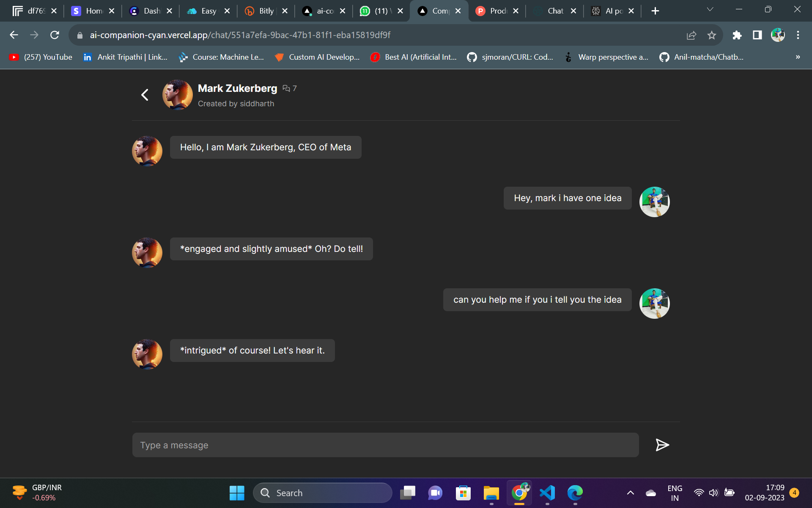Click 'can you help me' message bubble
Screen dimensions: 812x508
pyautogui.click(x=538, y=300)
